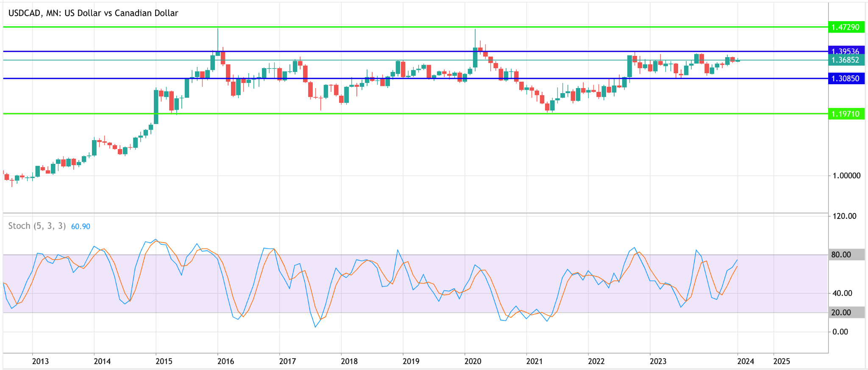
Task: Click the 1.00000 price axis value
Action: [846, 176]
